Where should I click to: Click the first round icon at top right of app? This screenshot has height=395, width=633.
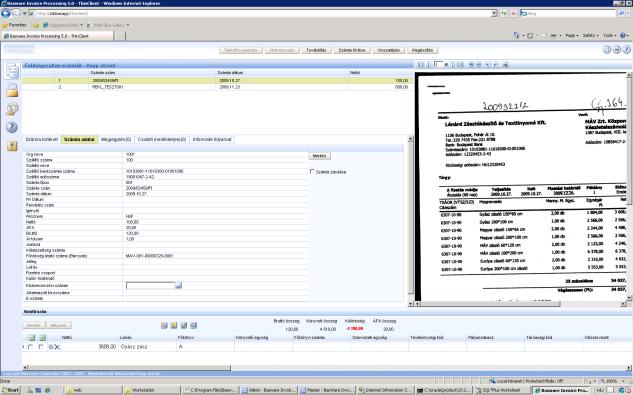[607, 50]
